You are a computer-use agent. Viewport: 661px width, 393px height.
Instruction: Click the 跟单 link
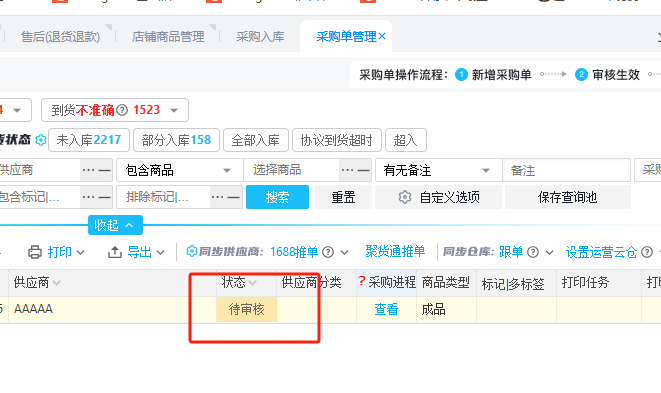pos(511,252)
